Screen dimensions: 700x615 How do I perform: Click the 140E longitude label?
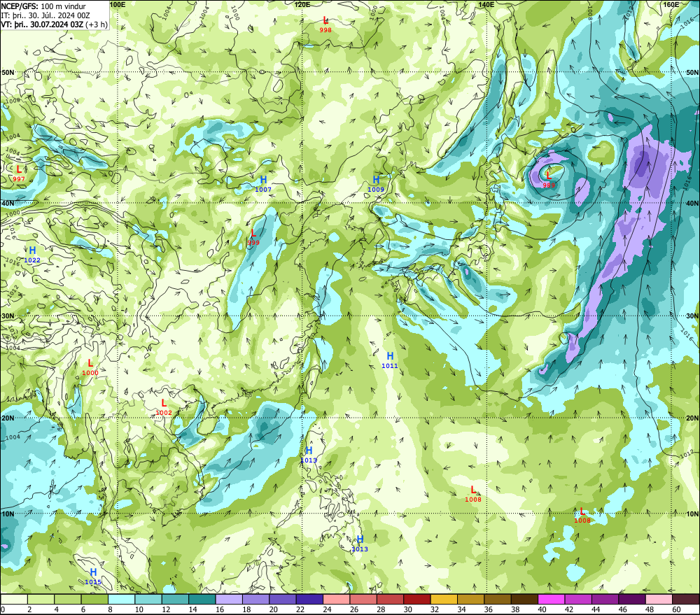pyautogui.click(x=486, y=4)
